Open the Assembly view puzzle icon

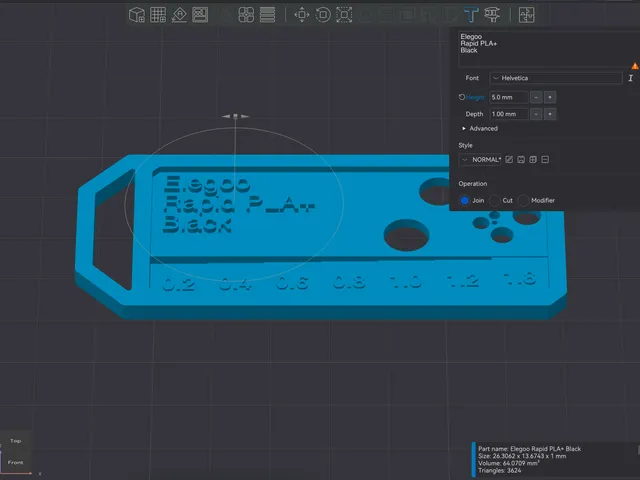pos(527,15)
